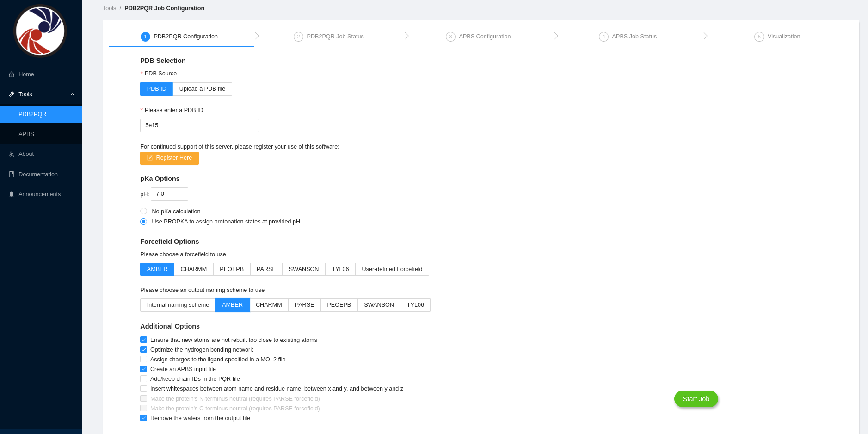Select No pKa calculation option

pos(144,211)
